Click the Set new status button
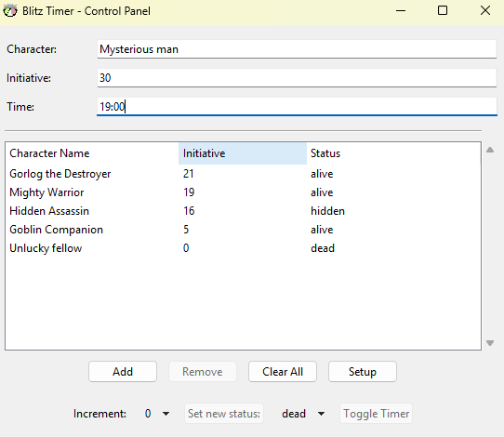 (x=224, y=414)
